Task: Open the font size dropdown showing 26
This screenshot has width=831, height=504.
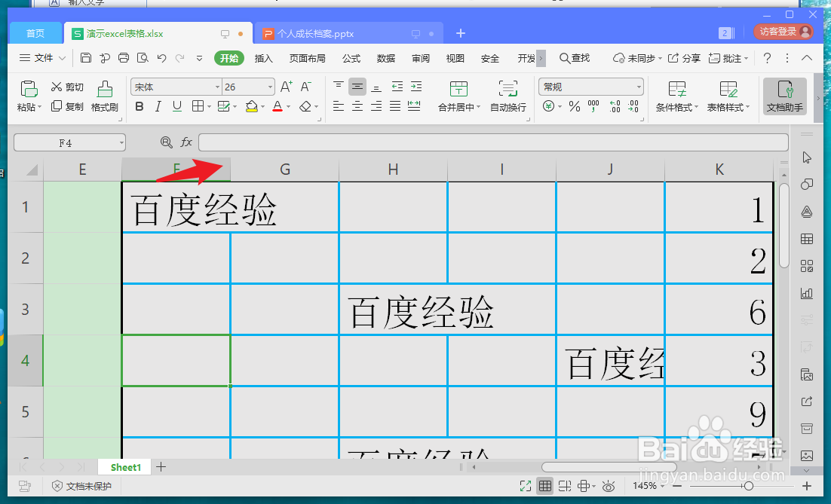Action: [270, 87]
